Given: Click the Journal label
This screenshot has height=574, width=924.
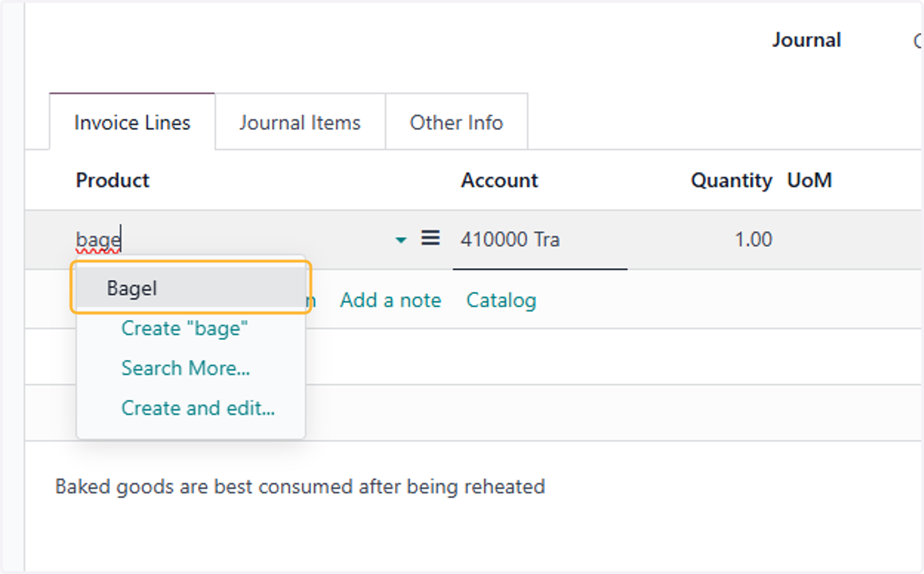Looking at the screenshot, I should click(807, 40).
